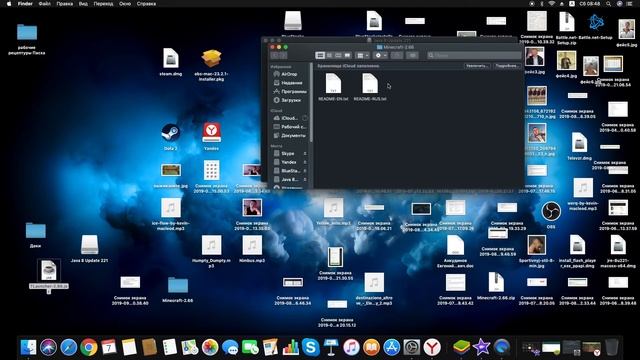Select the TLauncher jar file on desktop
The width and height of the screenshot is (640, 360).
(x=49, y=275)
